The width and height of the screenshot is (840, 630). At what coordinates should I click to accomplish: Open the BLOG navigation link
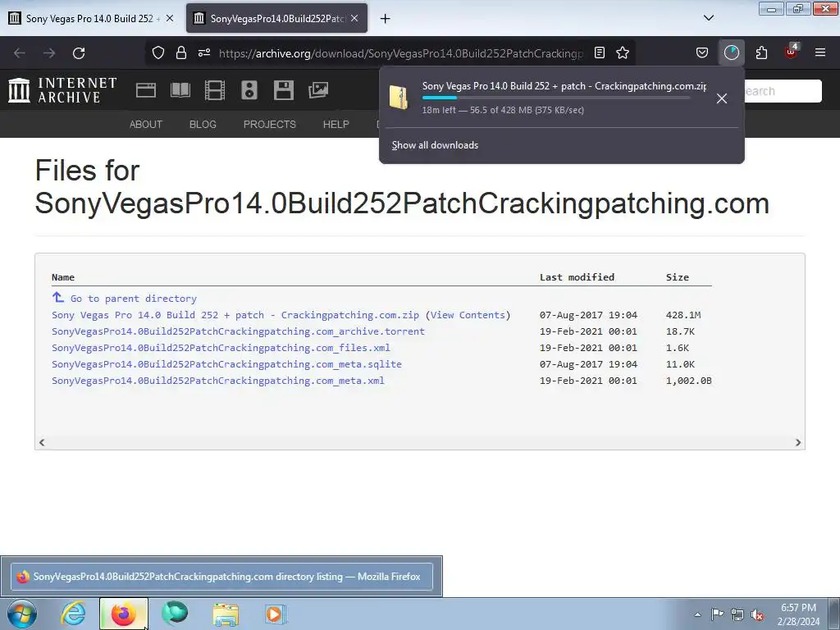coord(203,125)
